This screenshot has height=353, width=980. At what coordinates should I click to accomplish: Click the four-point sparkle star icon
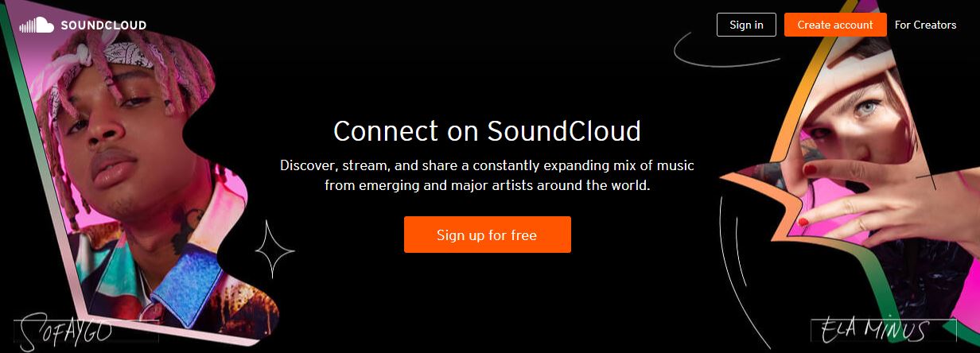(274, 249)
